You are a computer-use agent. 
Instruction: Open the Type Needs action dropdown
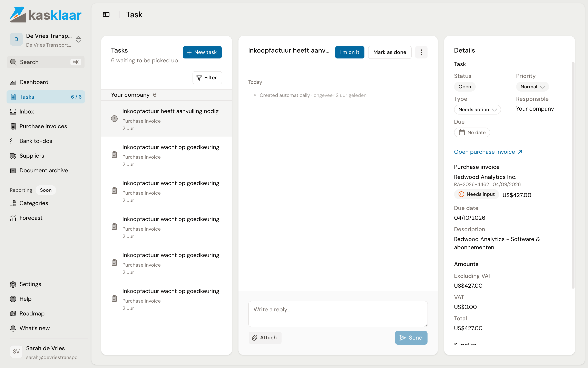click(477, 110)
